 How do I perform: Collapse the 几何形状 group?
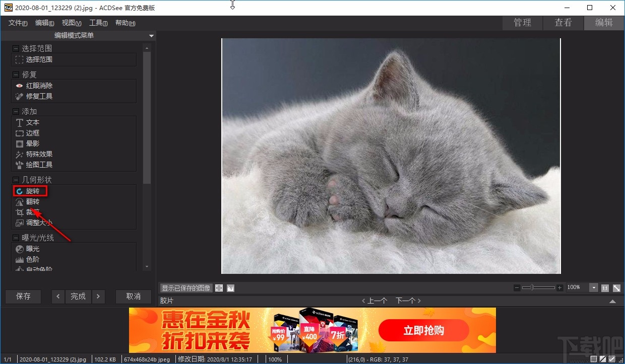click(x=16, y=180)
